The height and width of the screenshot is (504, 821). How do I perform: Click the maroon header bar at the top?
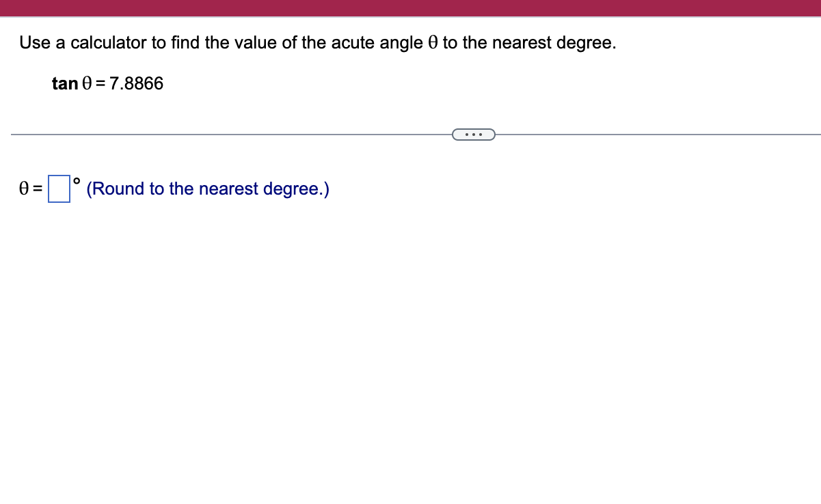(x=410, y=9)
